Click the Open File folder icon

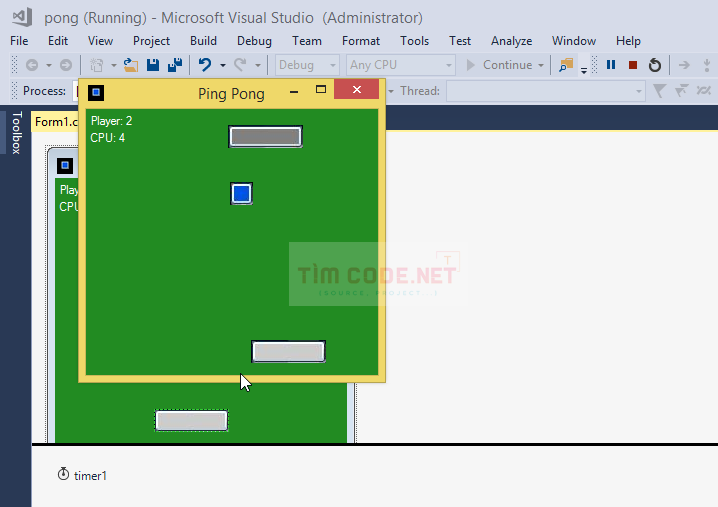click(131, 65)
